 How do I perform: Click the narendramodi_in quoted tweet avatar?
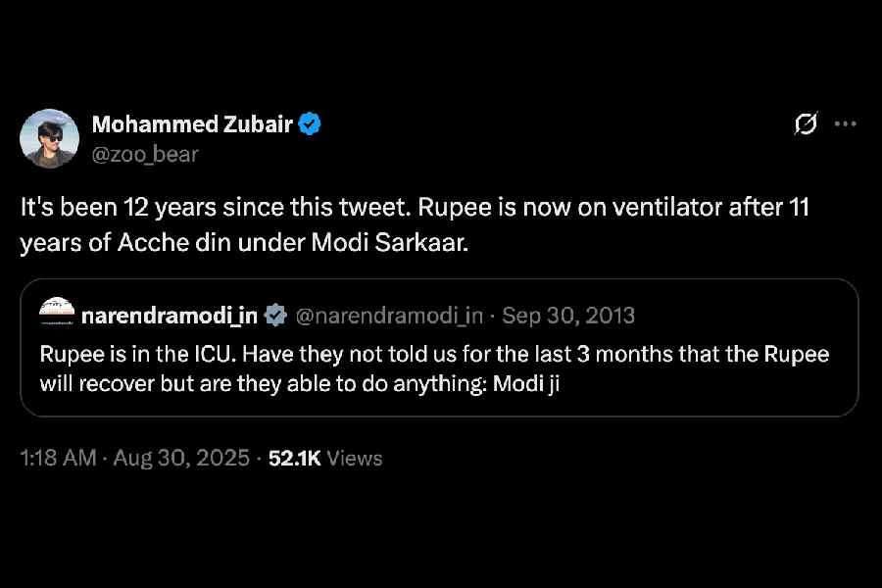[x=57, y=315]
